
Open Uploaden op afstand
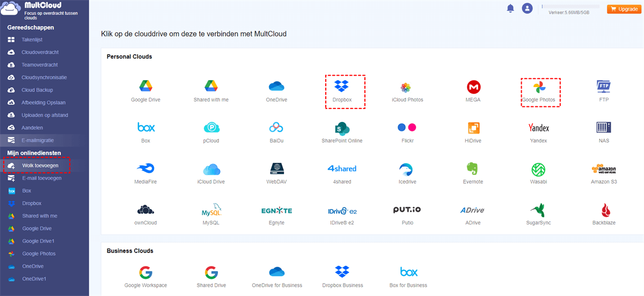pos(45,115)
